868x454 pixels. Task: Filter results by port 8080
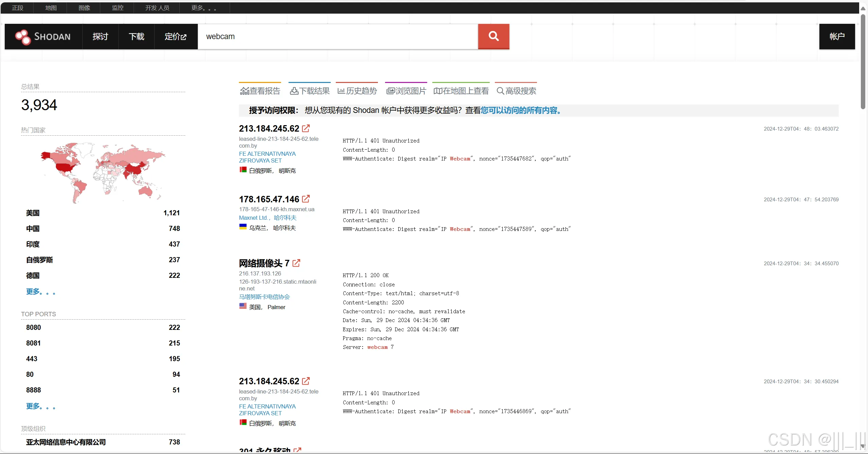click(33, 327)
